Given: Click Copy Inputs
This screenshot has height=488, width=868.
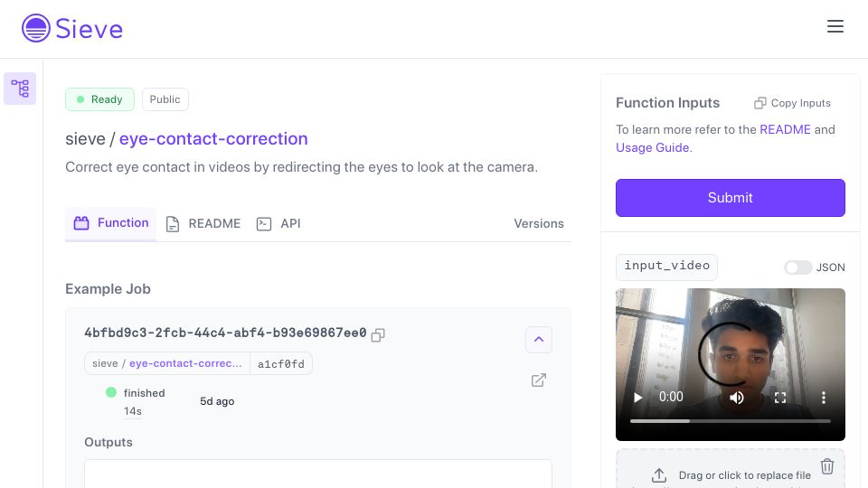Looking at the screenshot, I should tap(792, 103).
